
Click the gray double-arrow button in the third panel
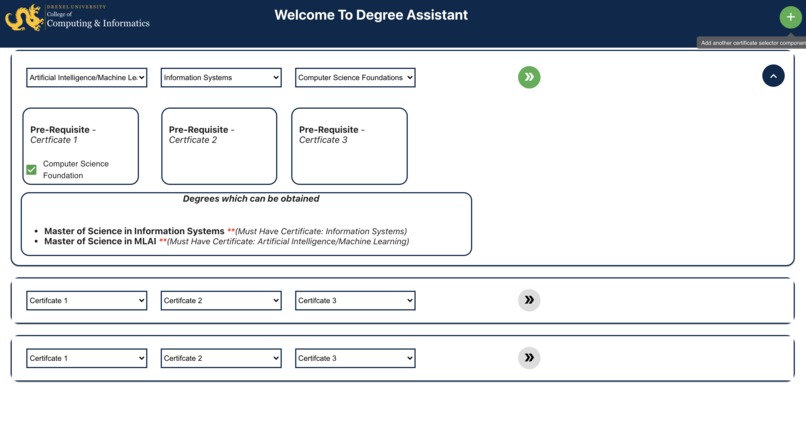[529, 358]
